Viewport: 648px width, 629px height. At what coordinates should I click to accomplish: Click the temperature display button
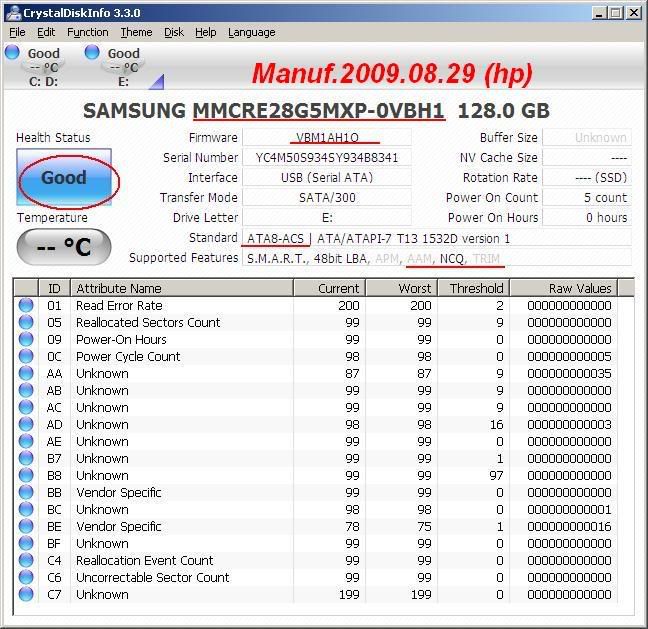64,247
